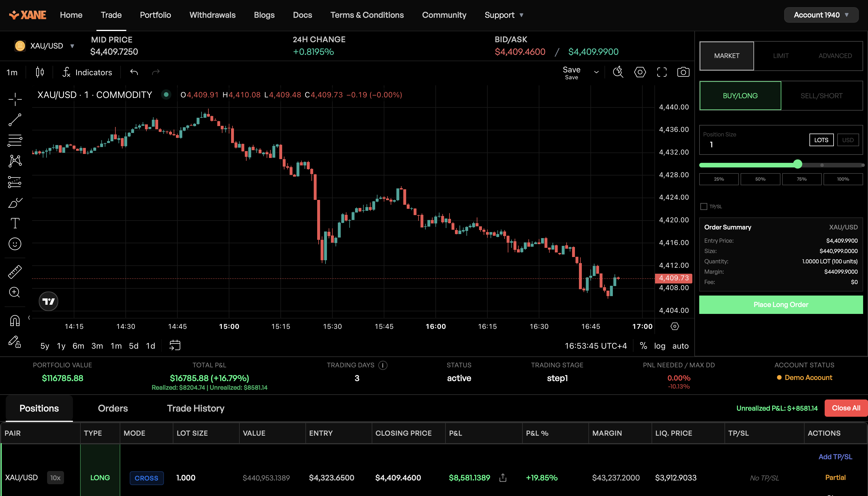This screenshot has width=868, height=496.
Task: Open the chart settings gear
Action: 640,72
